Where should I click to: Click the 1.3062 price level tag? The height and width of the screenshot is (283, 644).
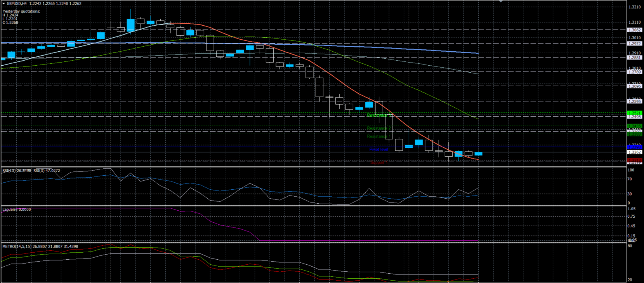(x=635, y=30)
